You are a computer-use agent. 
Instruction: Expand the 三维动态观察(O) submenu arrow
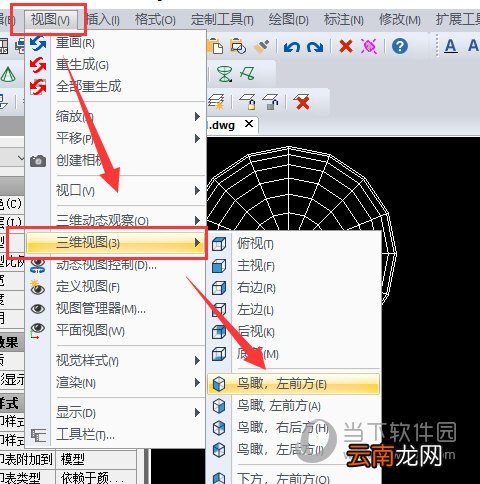pos(197,220)
